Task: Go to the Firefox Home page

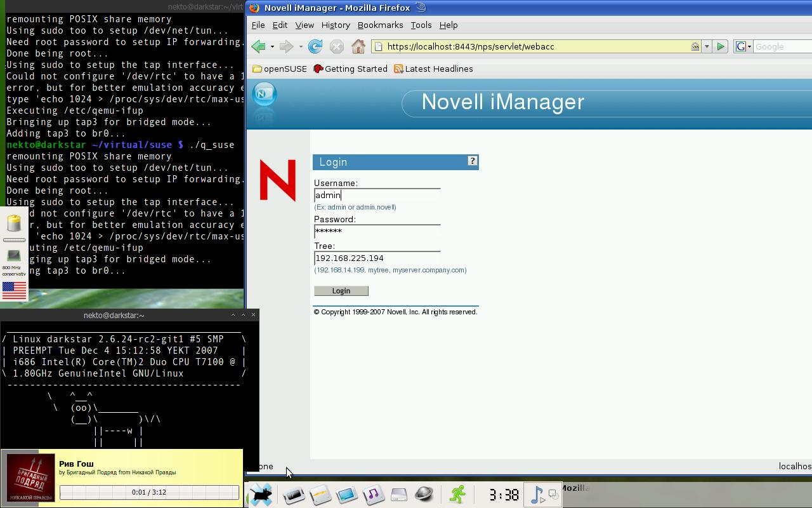Action: (358, 46)
